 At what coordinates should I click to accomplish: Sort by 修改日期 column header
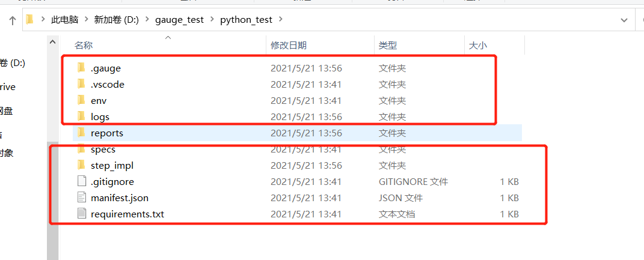[289, 46]
